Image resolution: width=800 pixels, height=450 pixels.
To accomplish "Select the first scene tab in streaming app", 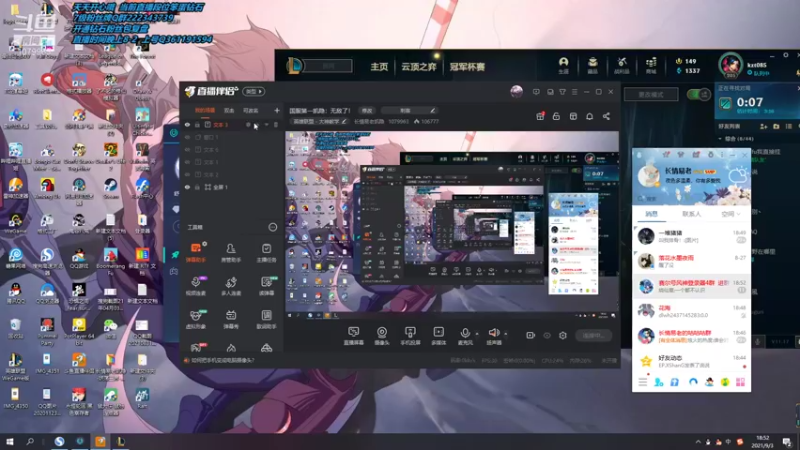I will (205, 110).
